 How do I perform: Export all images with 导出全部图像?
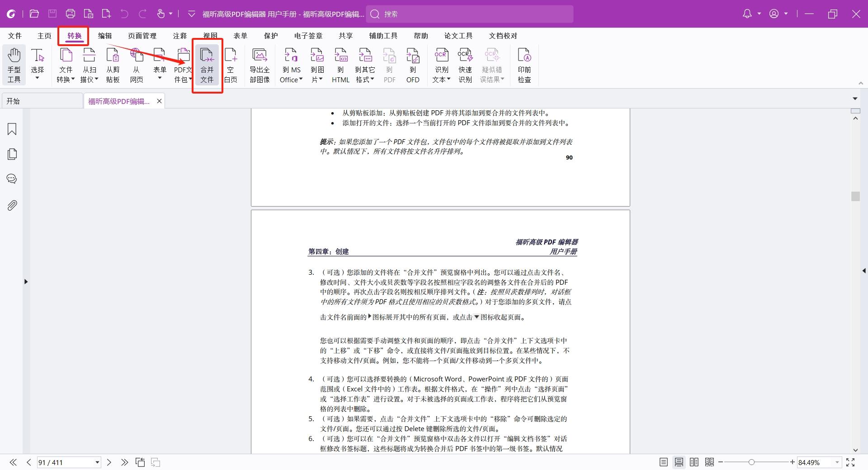259,65
